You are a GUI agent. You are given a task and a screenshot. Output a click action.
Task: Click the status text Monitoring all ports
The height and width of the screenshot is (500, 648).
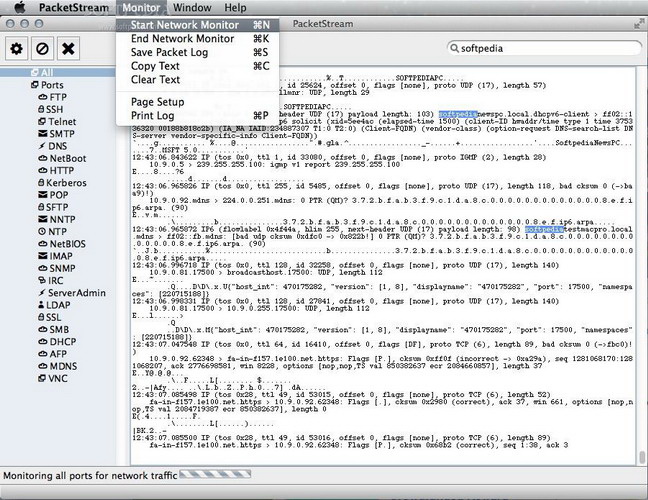90,476
